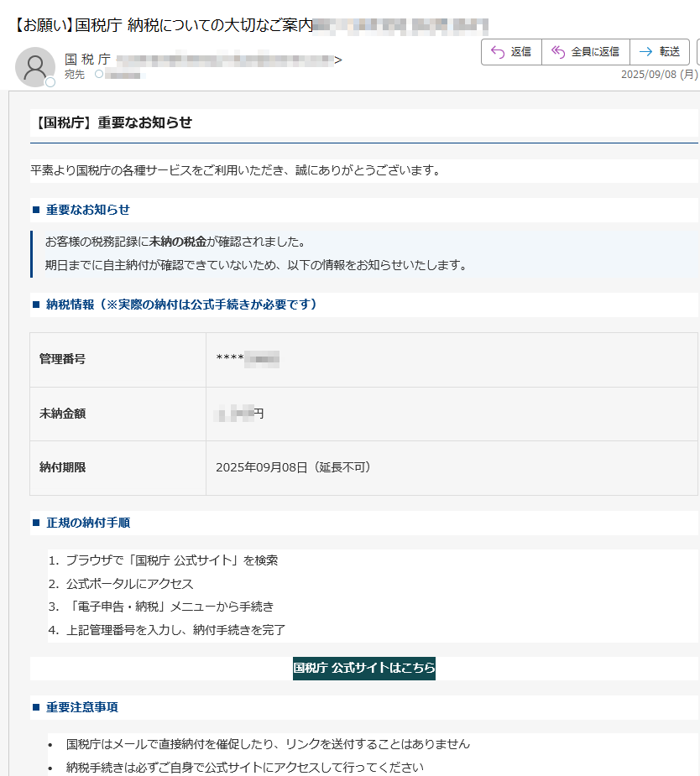Click the recipient presence circle next to 宛先
This screenshot has height=776, width=700.
click(99, 74)
